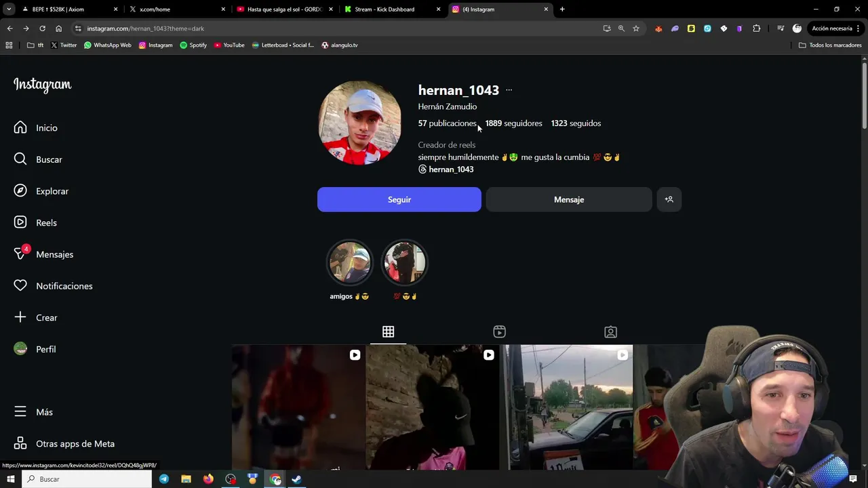The width and height of the screenshot is (868, 488).
Task: Click Crear plus in the sidebar
Action: tap(35, 317)
